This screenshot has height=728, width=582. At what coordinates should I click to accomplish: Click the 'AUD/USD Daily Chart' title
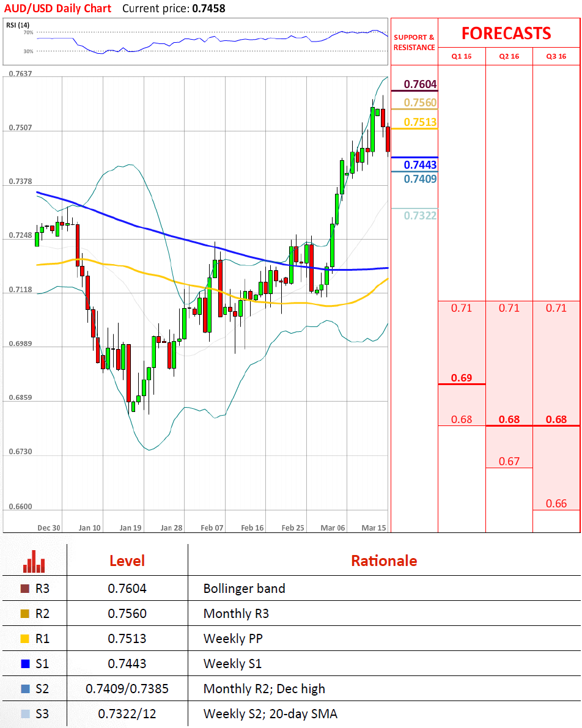point(57,9)
